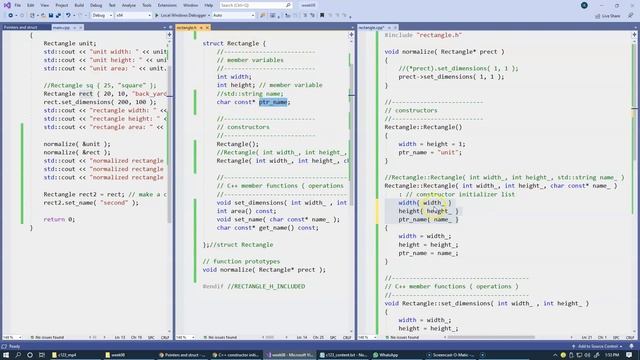Click the Task View icon
Viewport: 640px width, 360px height.
(x=42, y=355)
